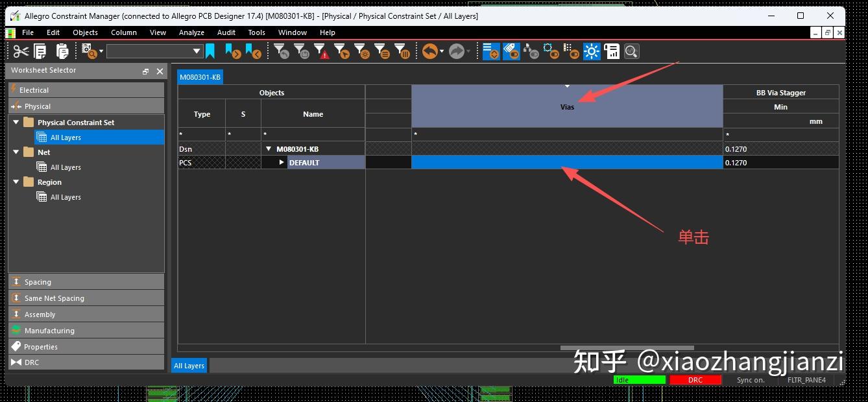868x402 pixels.
Task: Click the dotted square selection icon
Action: (x=551, y=51)
